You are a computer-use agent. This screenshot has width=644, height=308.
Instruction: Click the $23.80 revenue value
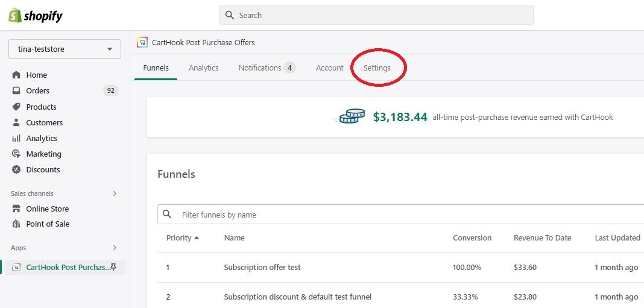(x=525, y=297)
